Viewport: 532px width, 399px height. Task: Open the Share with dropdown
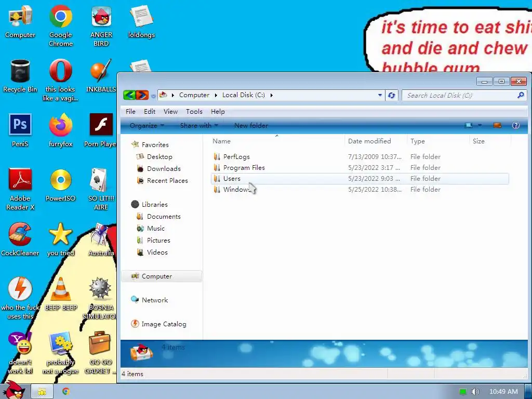199,126
